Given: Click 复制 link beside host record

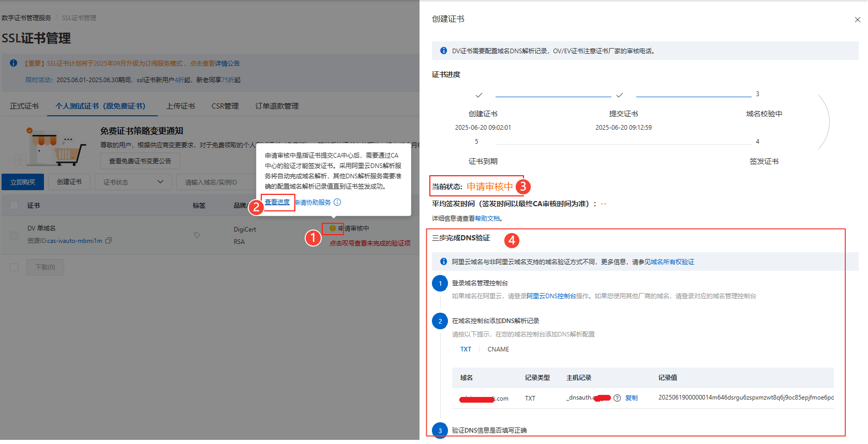Looking at the screenshot, I should (x=632, y=398).
